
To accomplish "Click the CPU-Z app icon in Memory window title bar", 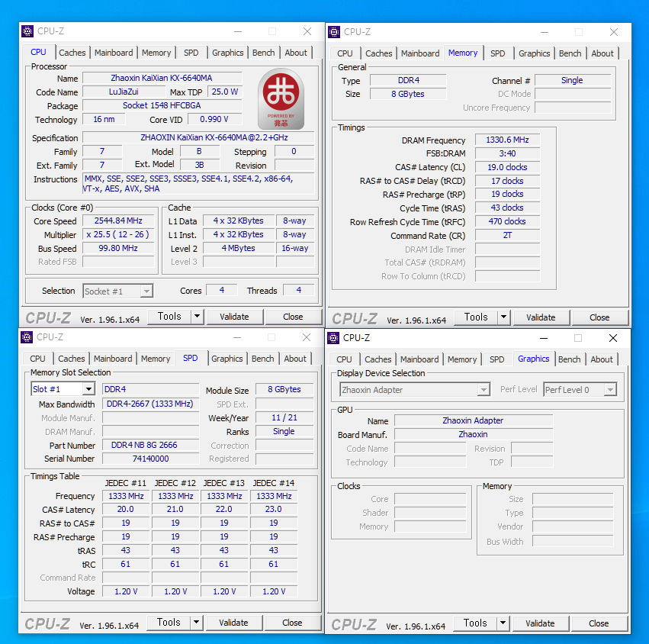I will [334, 32].
